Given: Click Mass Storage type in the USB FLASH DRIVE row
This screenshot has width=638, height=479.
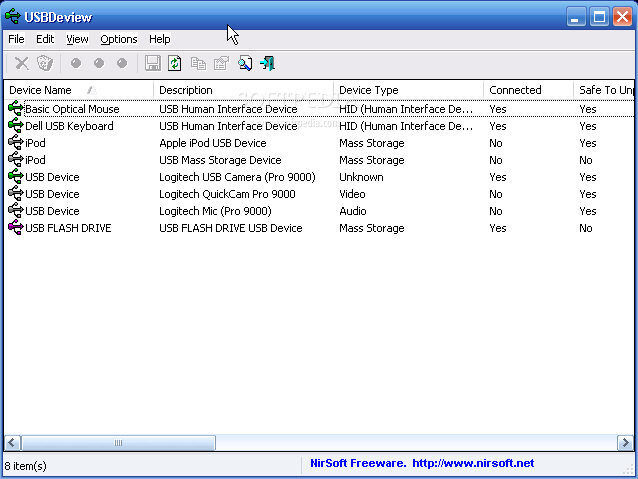Looking at the screenshot, I should coord(372,228).
